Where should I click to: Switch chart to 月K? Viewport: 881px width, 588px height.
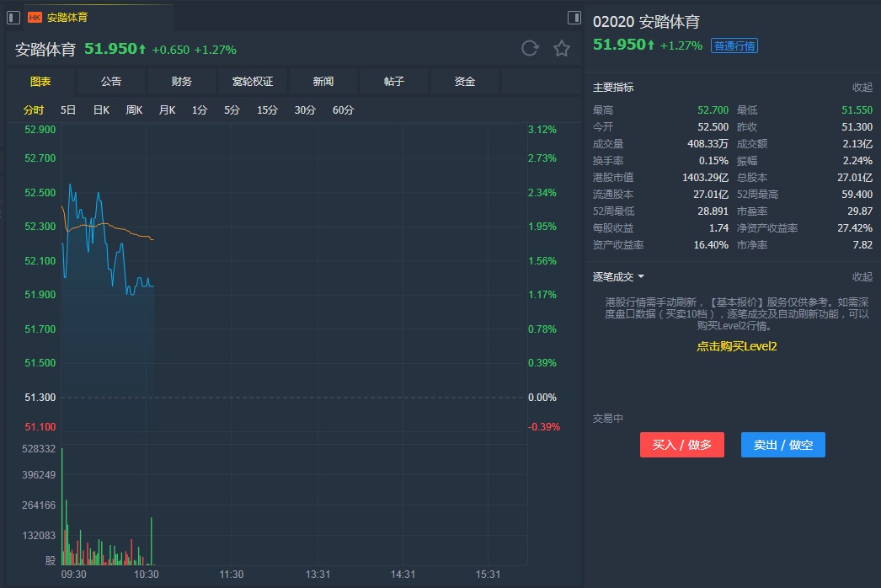coord(167,110)
